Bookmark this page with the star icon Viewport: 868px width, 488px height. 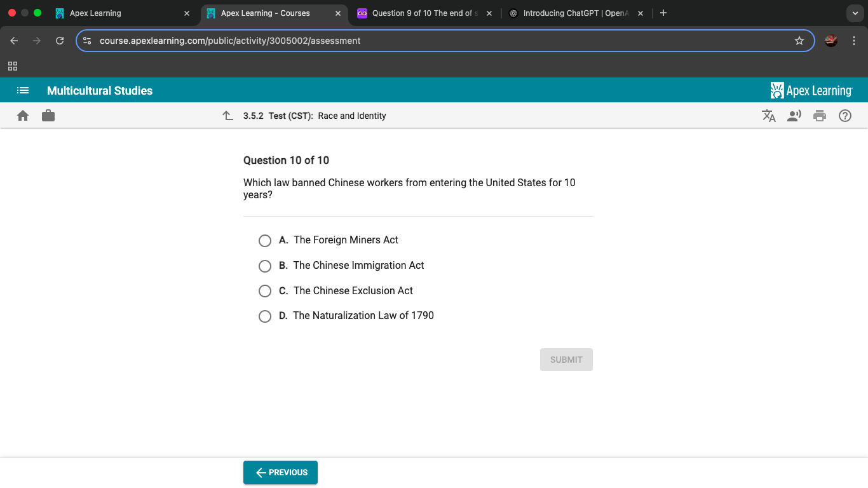799,41
